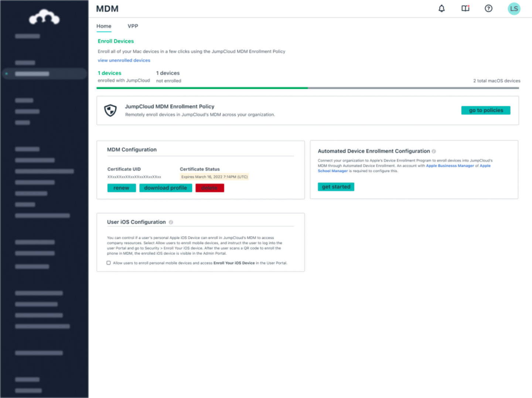Click the red delete certificate button
This screenshot has height=398, width=532.
click(x=209, y=188)
